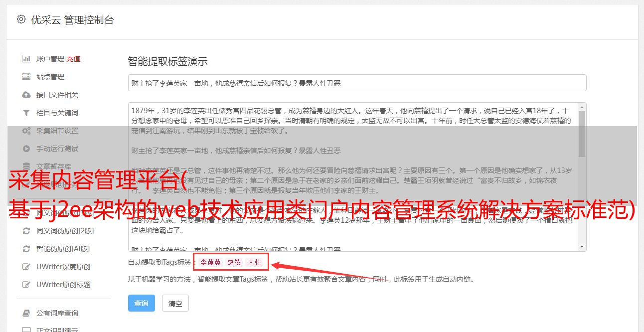This screenshot has height=332, width=644.
Task: Select the 李莲英 tag
Action: tap(210, 262)
